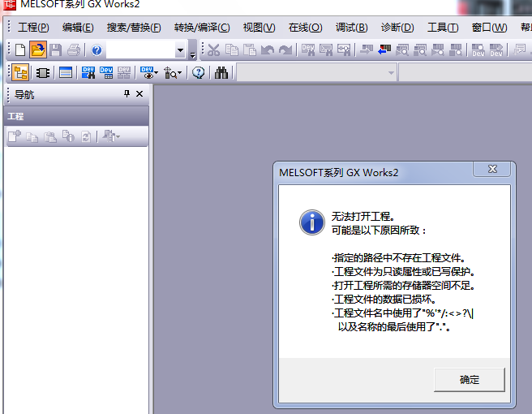Open the combo box next to Help
This screenshot has width=532, height=414.
click(180, 50)
